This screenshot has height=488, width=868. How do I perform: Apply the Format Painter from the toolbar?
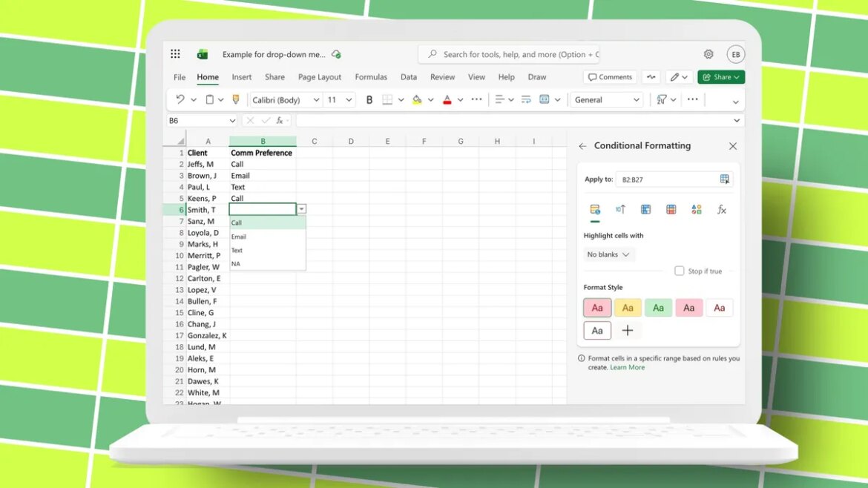pos(237,99)
